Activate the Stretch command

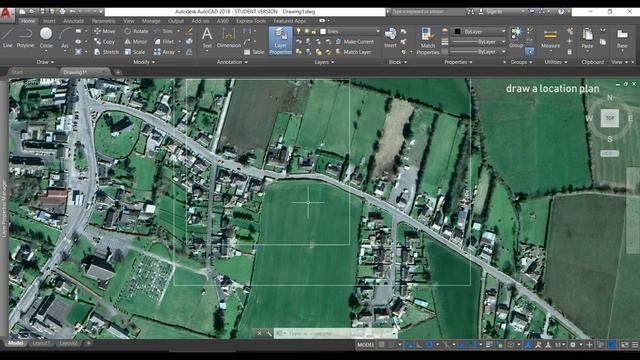pyautogui.click(x=106, y=52)
